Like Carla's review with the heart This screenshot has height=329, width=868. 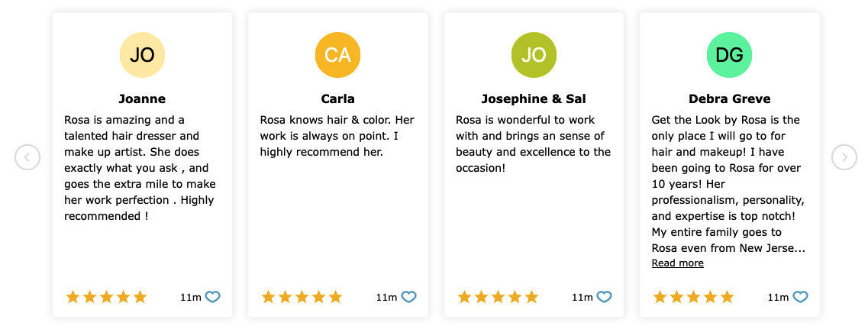tap(408, 298)
